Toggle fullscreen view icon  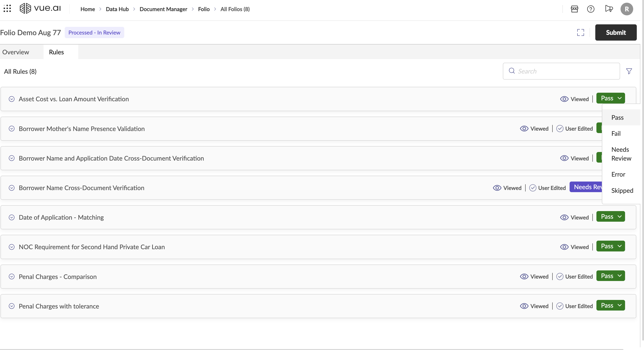580,32
